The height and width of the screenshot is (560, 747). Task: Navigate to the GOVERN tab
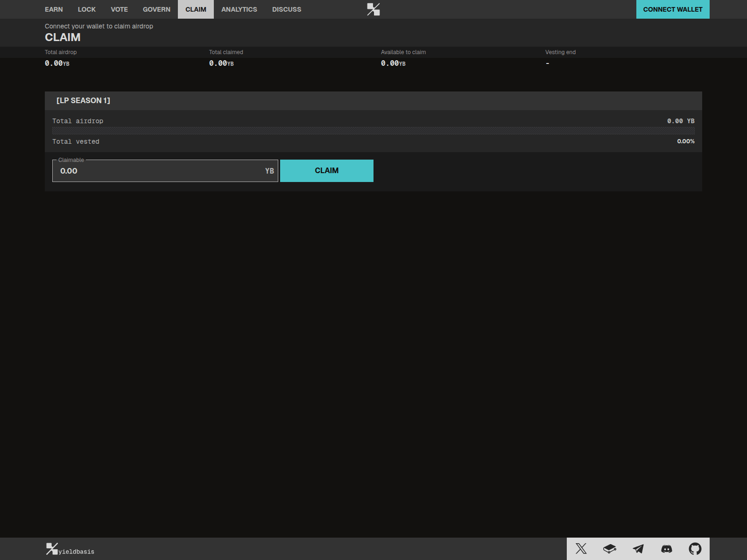click(156, 9)
